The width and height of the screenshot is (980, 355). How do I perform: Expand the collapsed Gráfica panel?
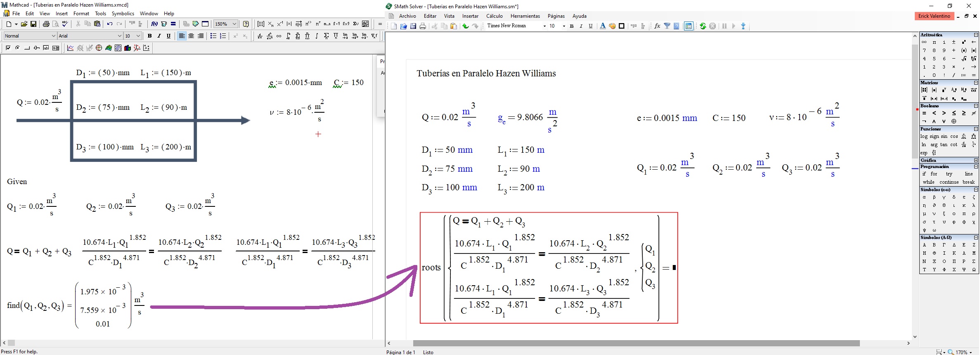[x=976, y=160]
